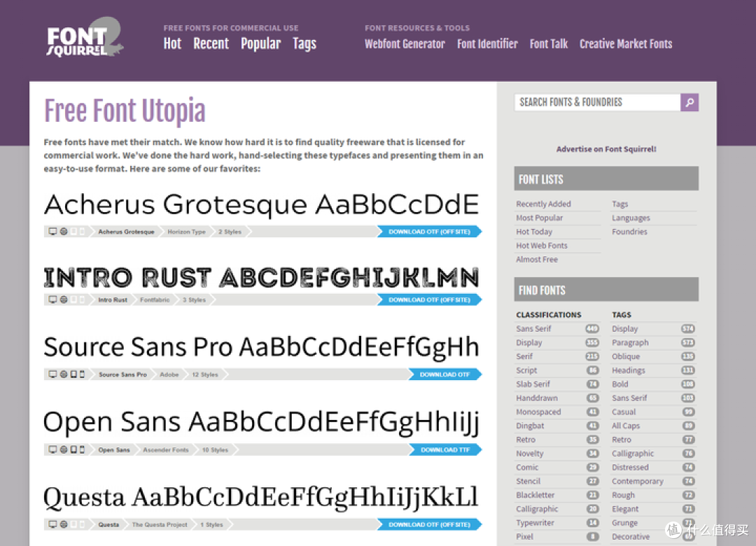This screenshot has width=756, height=546.
Task: Click Download OTF for Source Sans Pro
Action: [445, 374]
